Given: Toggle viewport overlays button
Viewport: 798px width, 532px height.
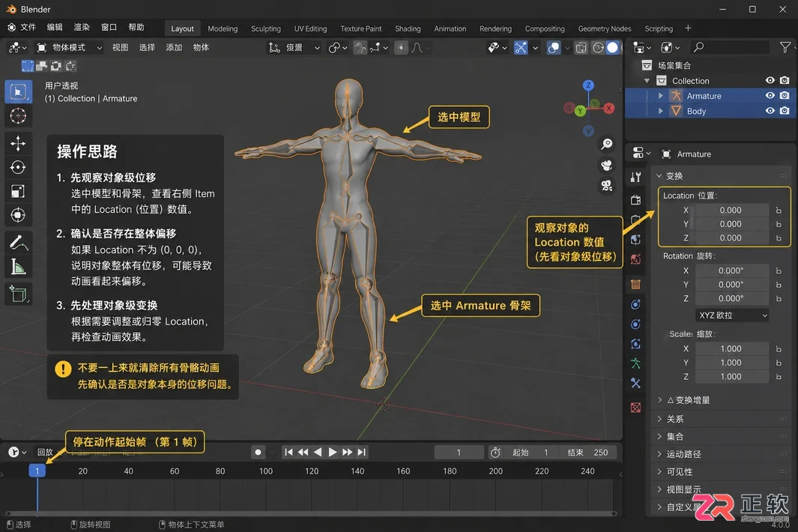Looking at the screenshot, I should point(553,48).
